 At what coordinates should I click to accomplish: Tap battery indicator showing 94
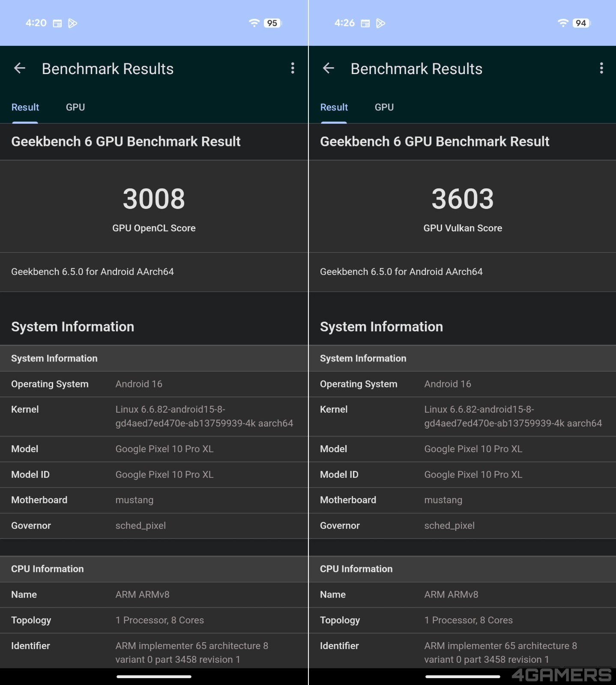point(581,23)
